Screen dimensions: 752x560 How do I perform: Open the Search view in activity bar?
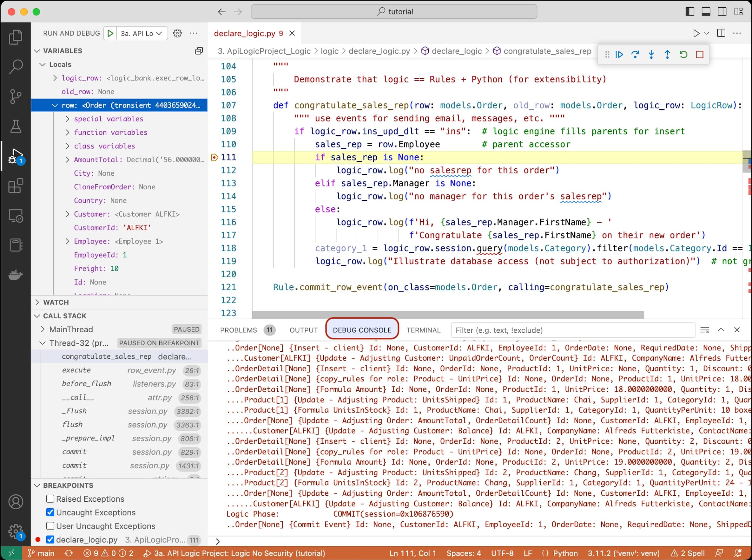tap(16, 67)
